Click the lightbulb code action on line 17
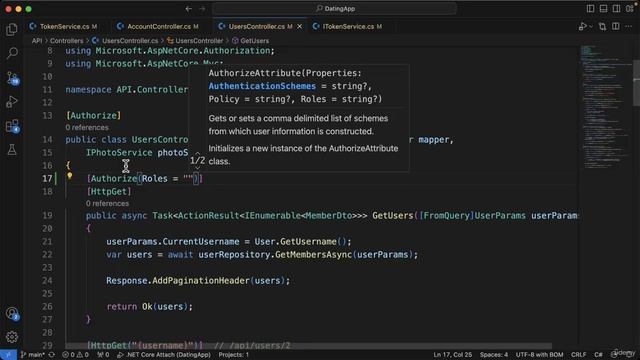Screen dimensions: 640x360 pos(69,176)
